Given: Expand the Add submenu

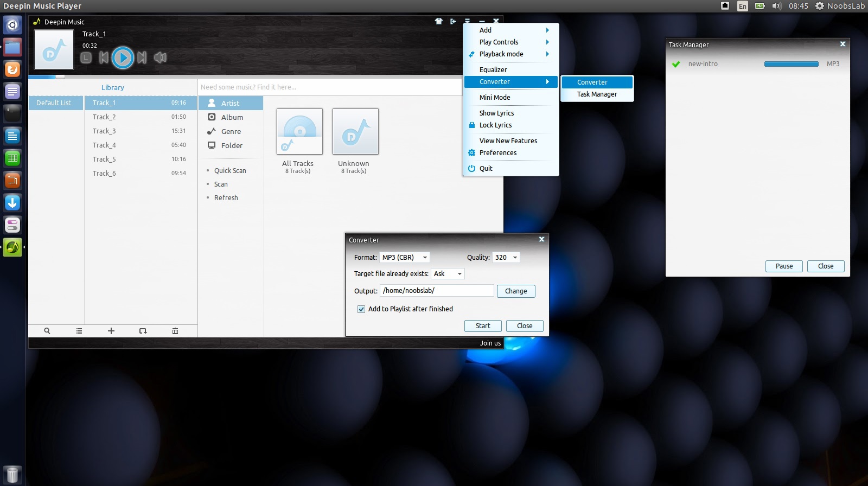Looking at the screenshot, I should tap(511, 30).
